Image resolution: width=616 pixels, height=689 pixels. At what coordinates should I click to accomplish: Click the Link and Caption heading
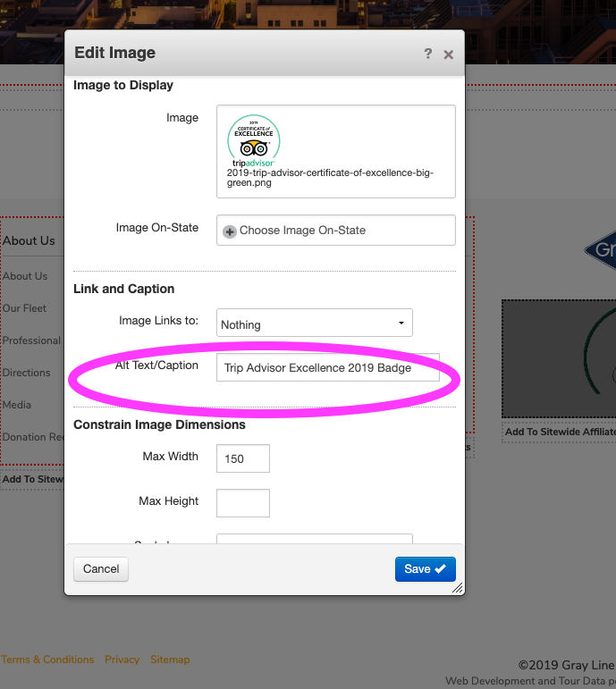click(x=124, y=289)
